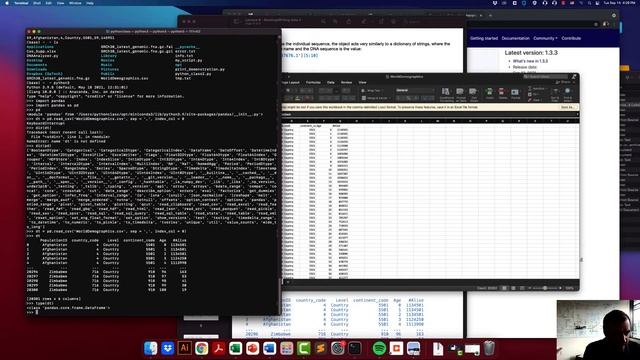Screen dimensions: 640x360
Task: Click Excel search field in title bar
Action: point(545,77)
